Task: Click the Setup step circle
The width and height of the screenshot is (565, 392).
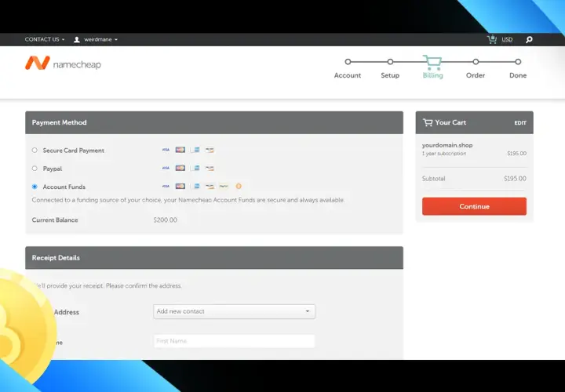Action: coord(390,62)
